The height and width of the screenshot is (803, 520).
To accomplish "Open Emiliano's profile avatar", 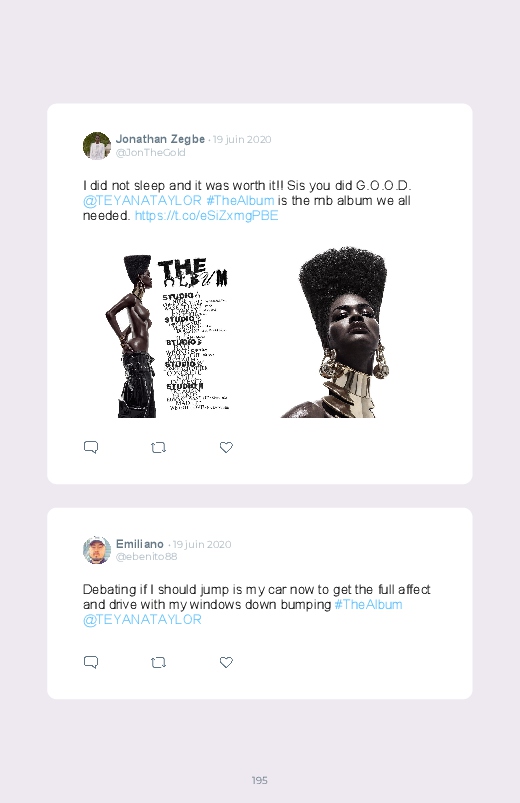I will 97,551.
